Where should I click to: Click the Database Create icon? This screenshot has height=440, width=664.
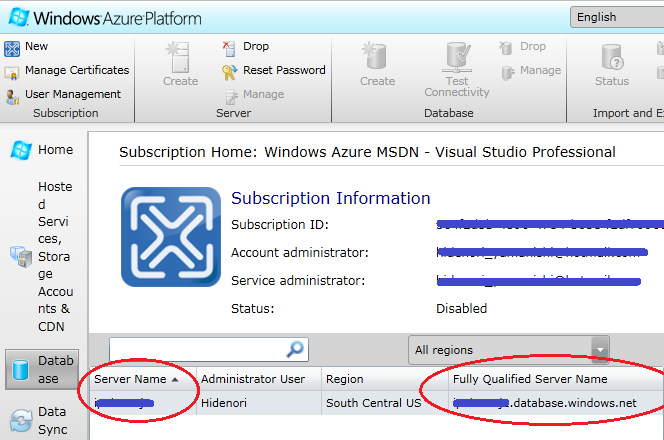point(375,55)
